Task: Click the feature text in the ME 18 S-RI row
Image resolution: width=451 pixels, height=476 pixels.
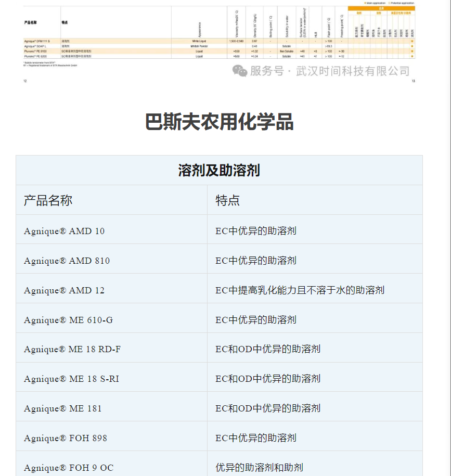Action: (268, 379)
